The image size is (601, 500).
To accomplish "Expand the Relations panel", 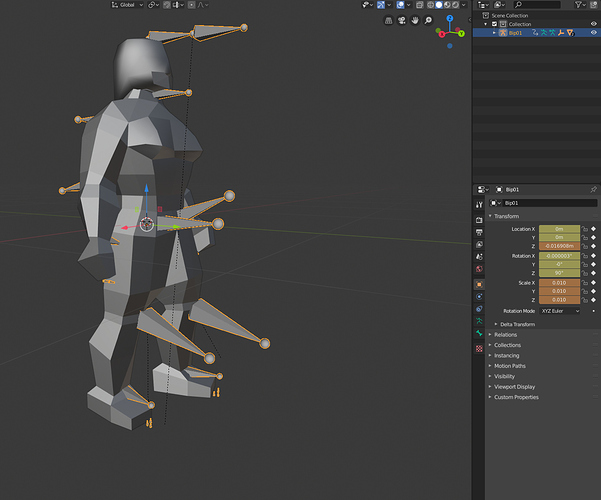I will point(505,335).
